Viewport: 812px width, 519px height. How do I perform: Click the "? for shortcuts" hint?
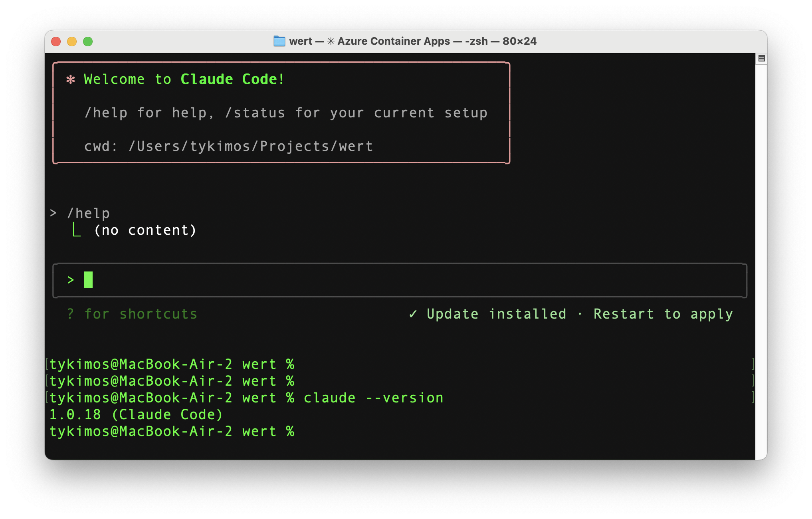[x=132, y=314]
